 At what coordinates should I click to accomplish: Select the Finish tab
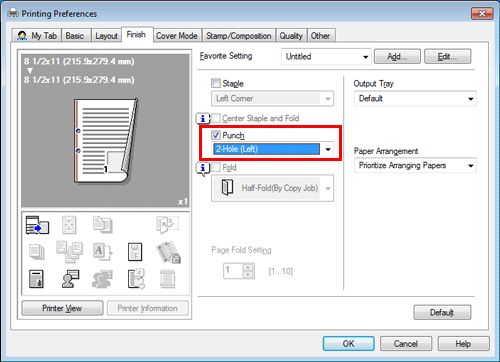[136, 34]
